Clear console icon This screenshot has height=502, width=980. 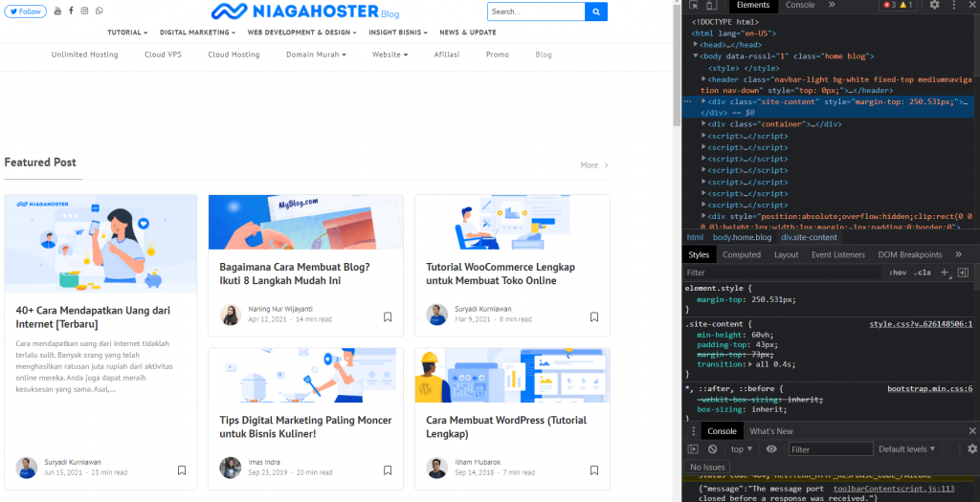pyautogui.click(x=712, y=448)
